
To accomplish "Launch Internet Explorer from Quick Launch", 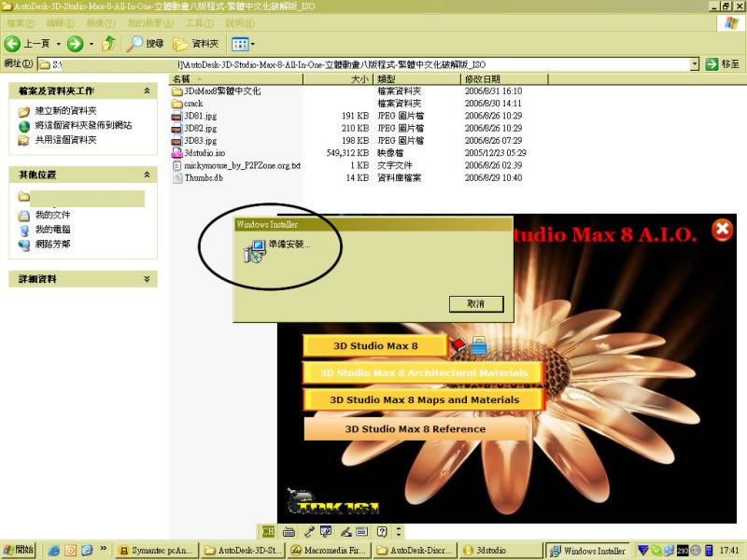I will (54, 551).
